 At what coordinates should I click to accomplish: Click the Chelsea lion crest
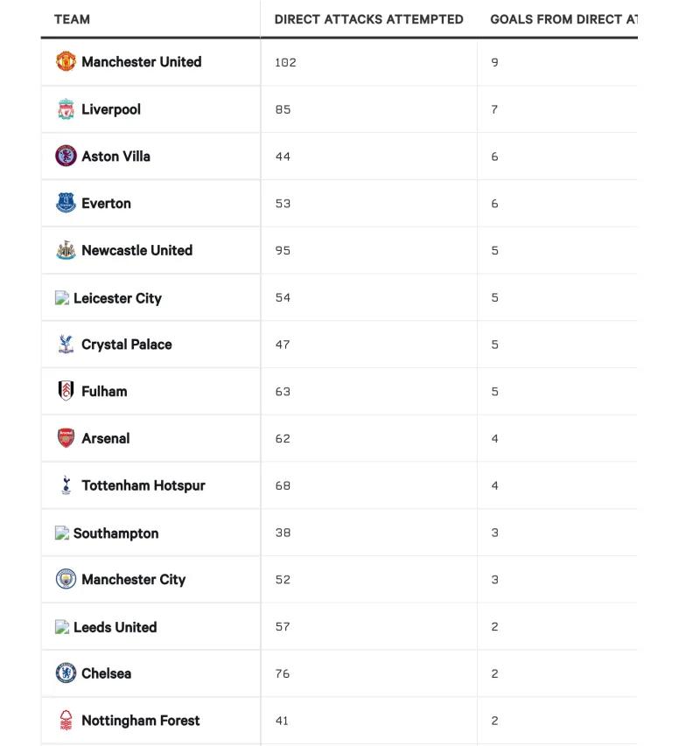point(66,673)
